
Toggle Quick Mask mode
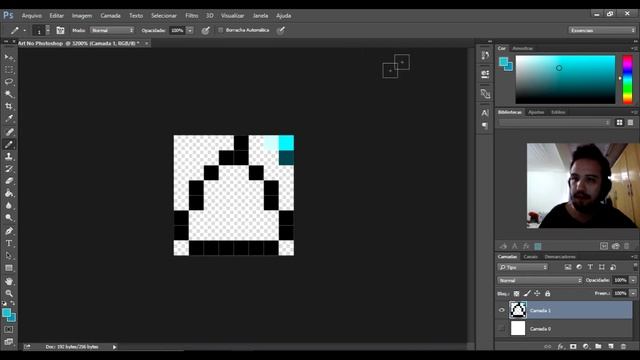pyautogui.click(x=9, y=329)
